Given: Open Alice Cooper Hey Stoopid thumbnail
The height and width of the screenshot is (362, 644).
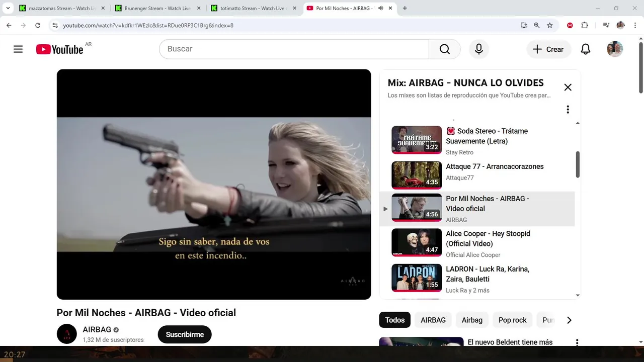Looking at the screenshot, I should click(417, 242).
